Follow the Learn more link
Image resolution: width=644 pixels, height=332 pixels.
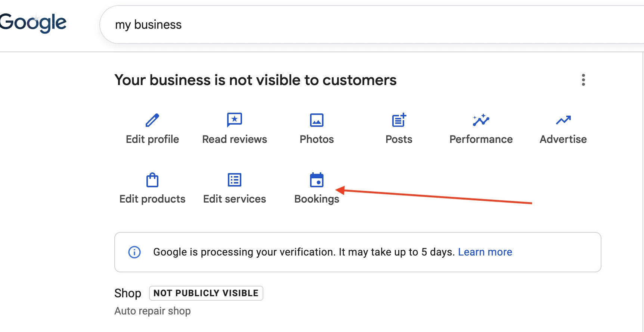(x=485, y=252)
